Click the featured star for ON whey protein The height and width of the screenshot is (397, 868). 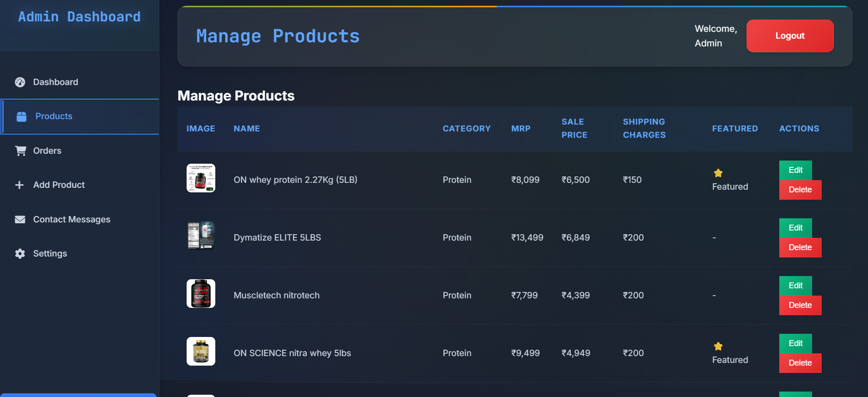(718, 173)
